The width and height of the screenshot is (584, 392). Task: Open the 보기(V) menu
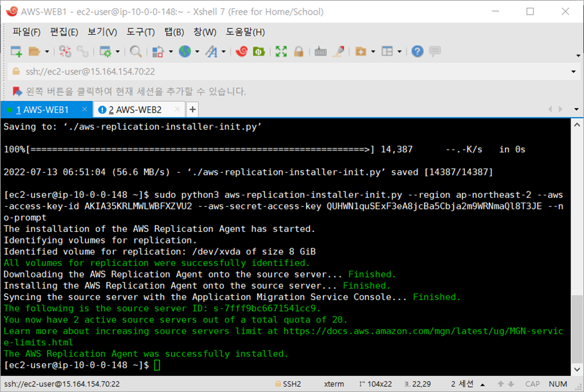pos(102,32)
